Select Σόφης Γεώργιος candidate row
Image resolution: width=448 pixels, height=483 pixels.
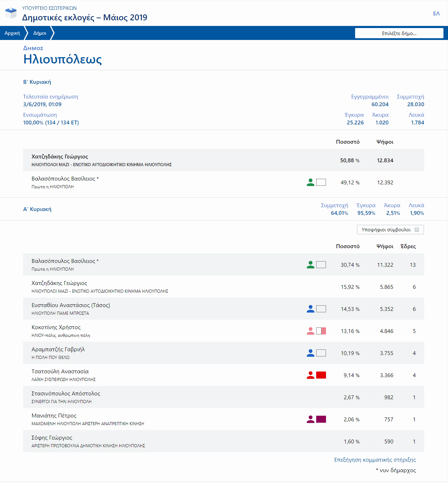coord(223,441)
